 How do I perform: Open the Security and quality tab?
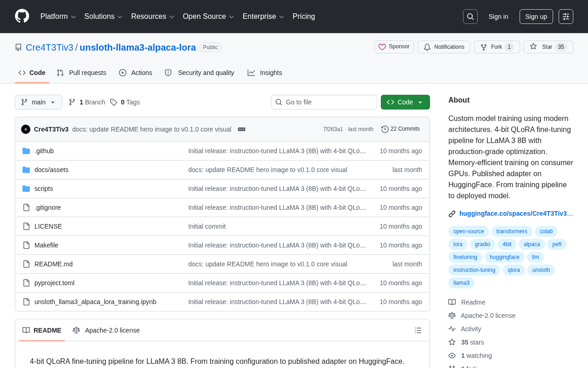click(199, 73)
